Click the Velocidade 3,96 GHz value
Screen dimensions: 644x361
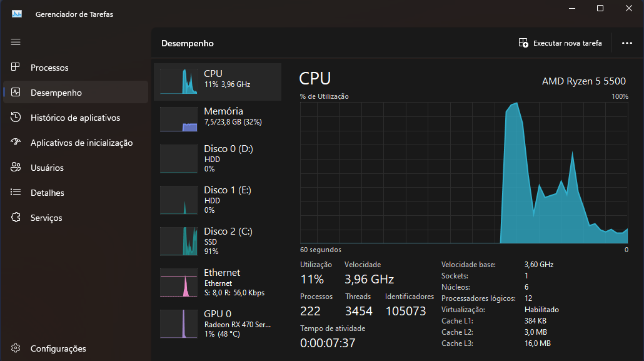click(370, 279)
